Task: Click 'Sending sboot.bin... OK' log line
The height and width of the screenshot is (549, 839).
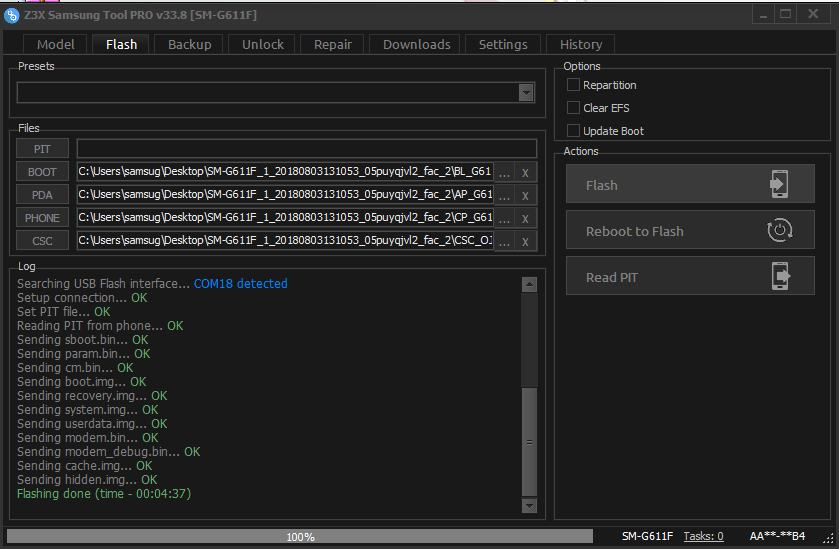Action: 83,340
